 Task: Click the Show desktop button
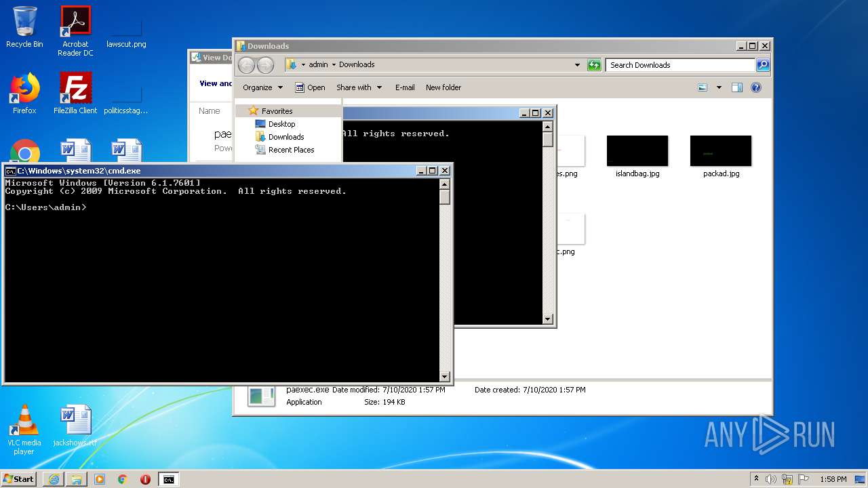click(861, 479)
